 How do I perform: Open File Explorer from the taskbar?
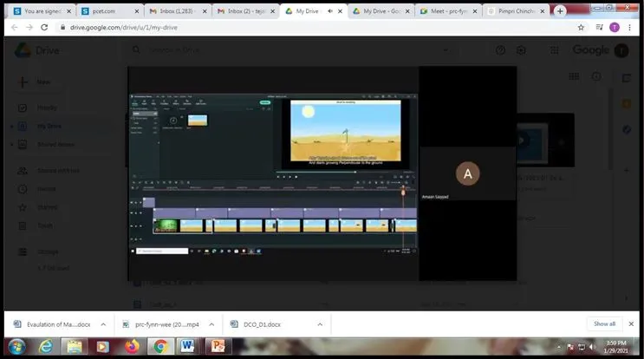pos(75,347)
